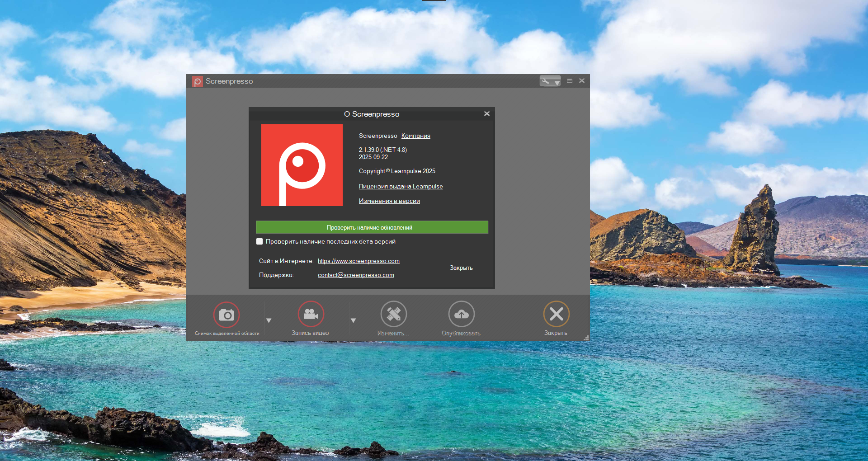Enable checking for latest beta versions

tap(259, 242)
